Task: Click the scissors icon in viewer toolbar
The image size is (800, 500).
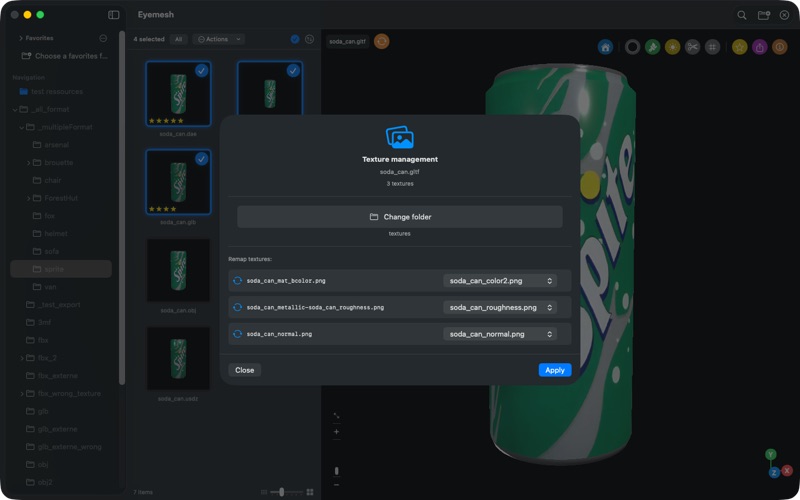Action: point(692,47)
